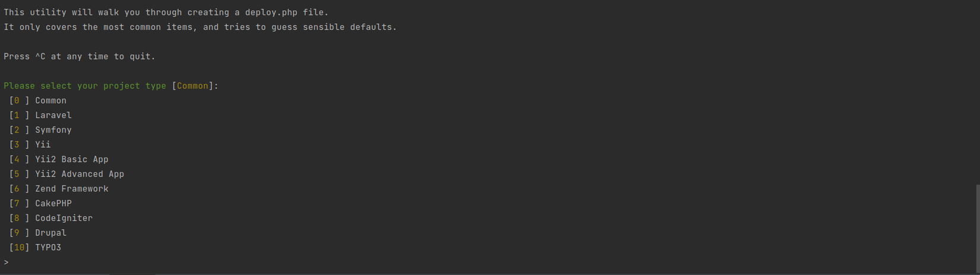Click the 'Please select your project type' prompt
980x275 pixels.
tap(84, 86)
